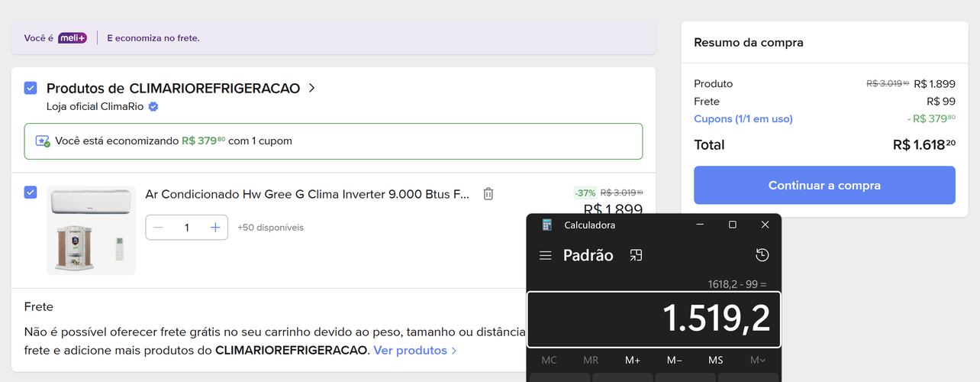Click the +50 disponíveis text
The height and width of the screenshot is (382, 980).
(x=270, y=228)
